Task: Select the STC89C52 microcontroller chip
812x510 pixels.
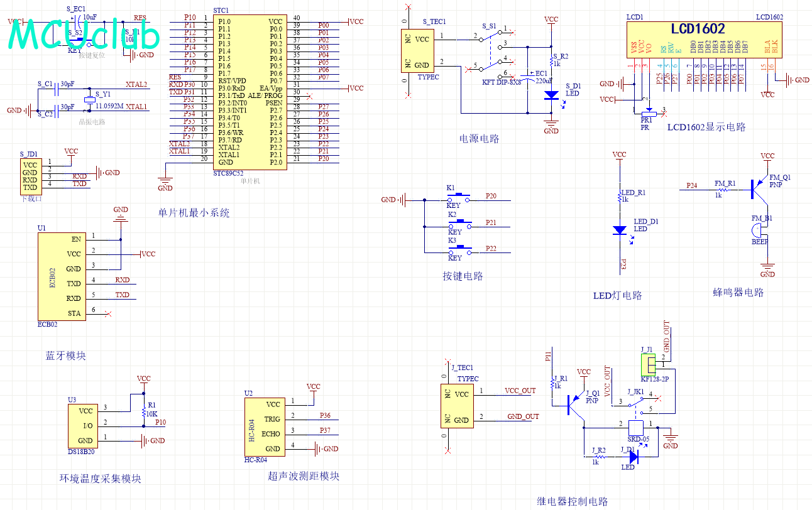Action: [x=250, y=92]
